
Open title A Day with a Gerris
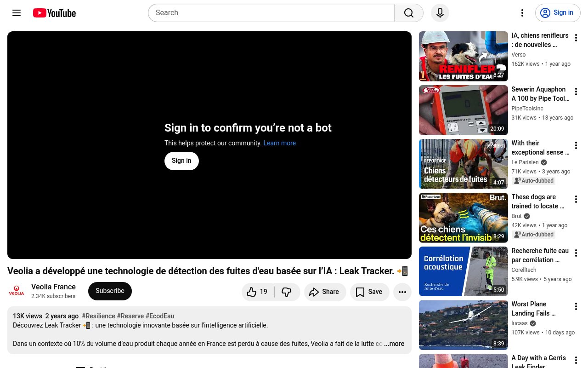click(x=539, y=362)
